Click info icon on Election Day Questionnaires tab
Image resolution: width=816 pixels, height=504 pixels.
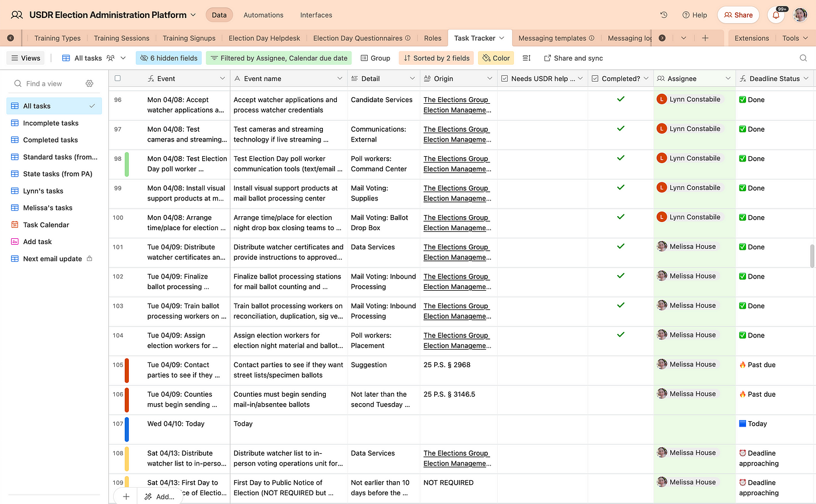[x=408, y=38]
